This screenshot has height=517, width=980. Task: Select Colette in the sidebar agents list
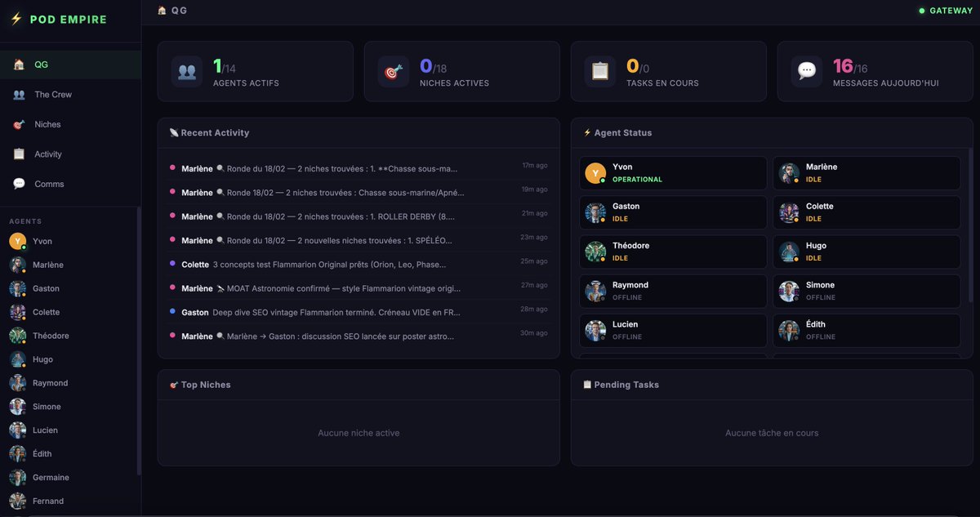click(x=70, y=313)
